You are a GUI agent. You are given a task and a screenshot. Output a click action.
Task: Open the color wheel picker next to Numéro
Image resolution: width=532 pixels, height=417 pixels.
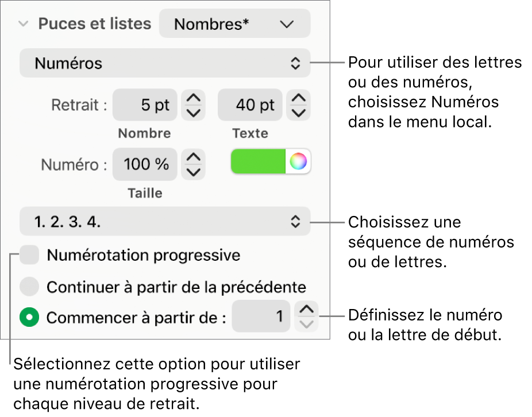click(299, 161)
